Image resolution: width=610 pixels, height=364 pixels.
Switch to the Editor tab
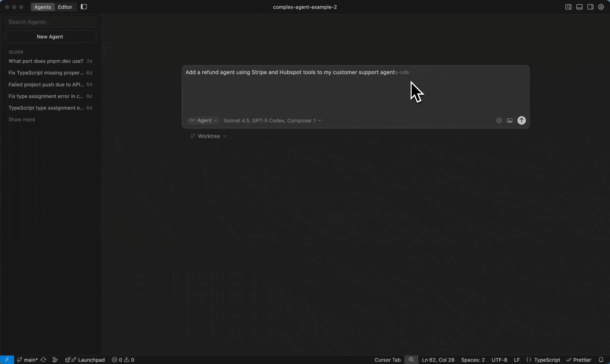(x=65, y=7)
